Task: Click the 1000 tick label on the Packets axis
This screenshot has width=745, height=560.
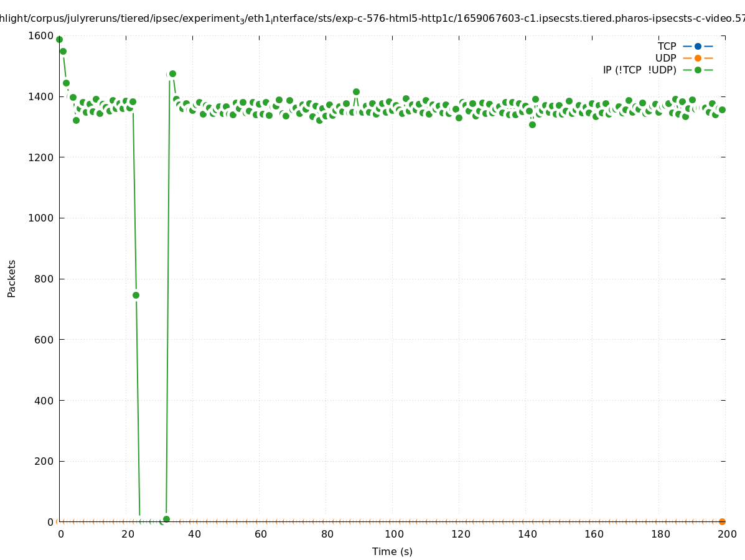Action: (41, 218)
